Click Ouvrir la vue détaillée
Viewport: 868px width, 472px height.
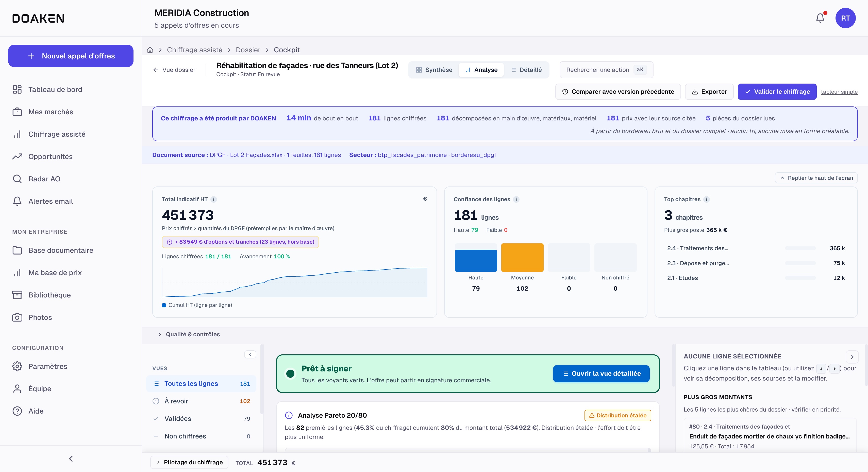(x=601, y=373)
